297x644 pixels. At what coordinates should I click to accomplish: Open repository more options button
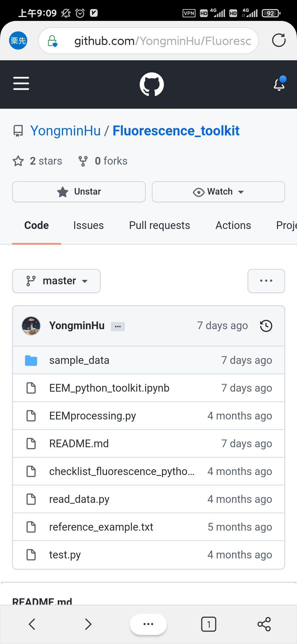[x=266, y=281]
